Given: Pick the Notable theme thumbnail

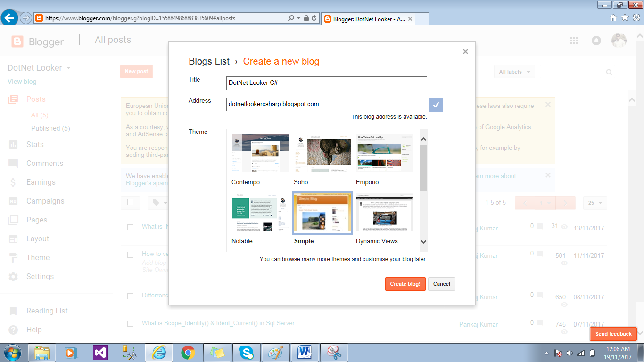Looking at the screenshot, I should pos(260,212).
